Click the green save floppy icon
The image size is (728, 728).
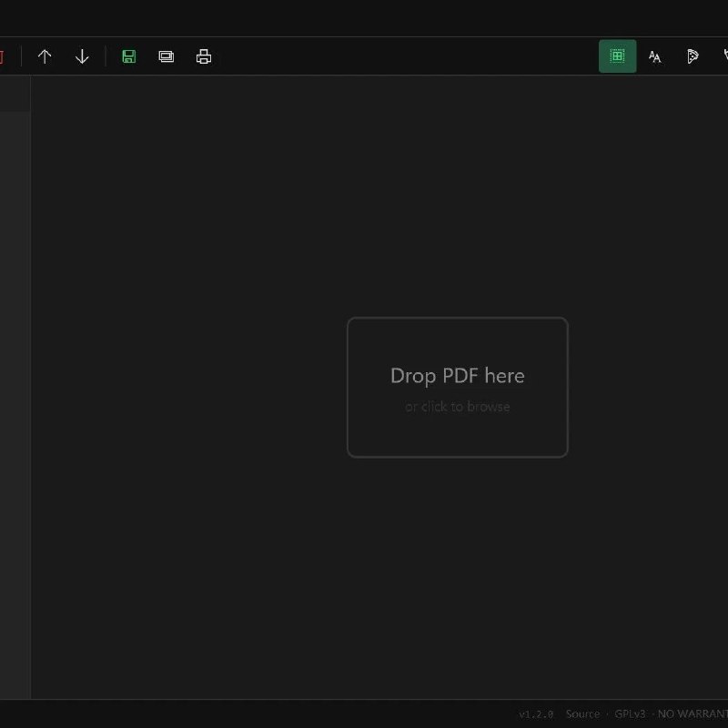click(x=128, y=56)
